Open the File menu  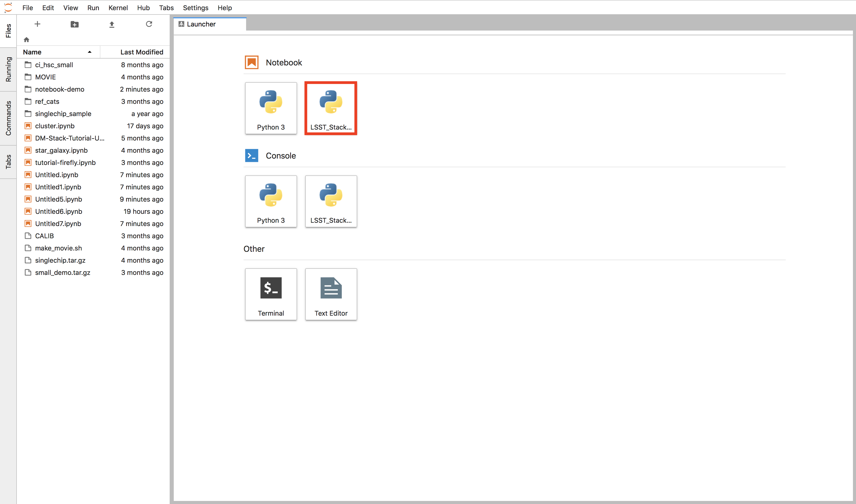pos(28,7)
